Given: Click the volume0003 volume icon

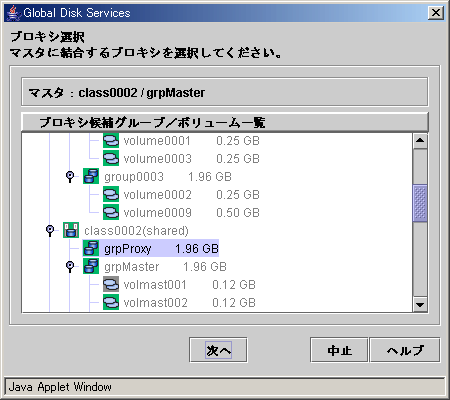Looking at the screenshot, I should [x=111, y=158].
